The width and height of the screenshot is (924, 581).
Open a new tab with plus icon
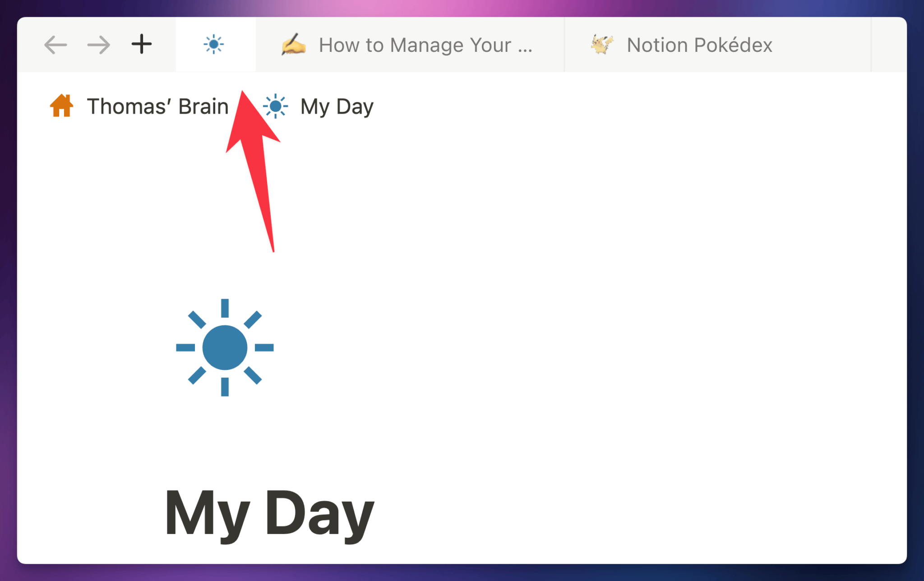click(x=141, y=44)
